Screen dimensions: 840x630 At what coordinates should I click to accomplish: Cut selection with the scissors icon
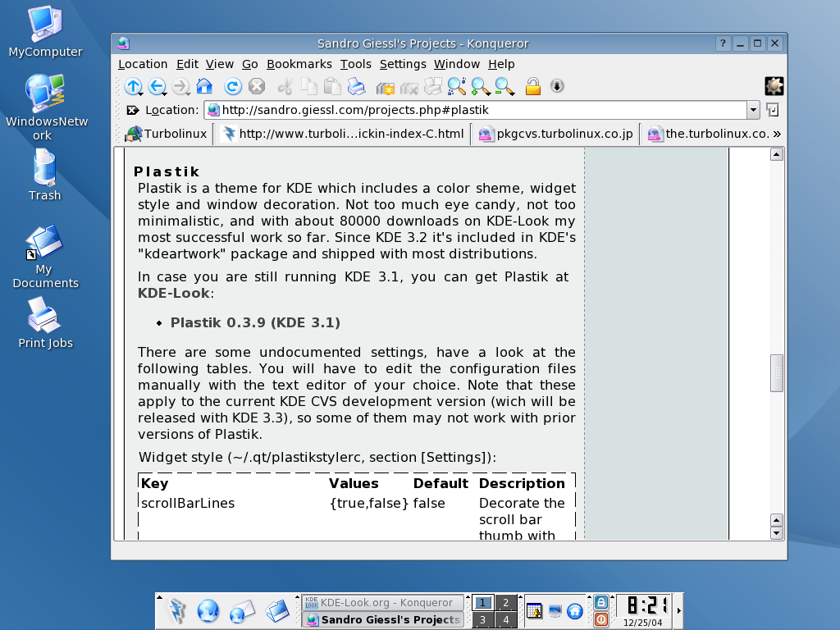click(x=285, y=86)
